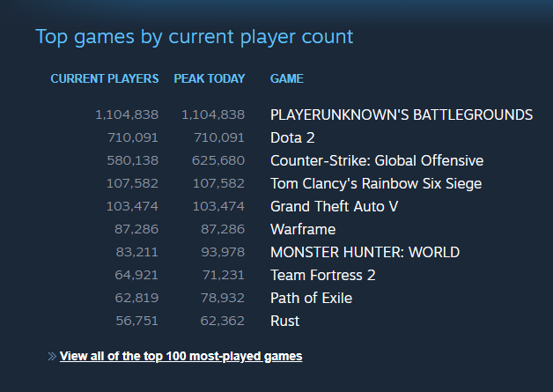Click the GAME column header

coord(287,78)
